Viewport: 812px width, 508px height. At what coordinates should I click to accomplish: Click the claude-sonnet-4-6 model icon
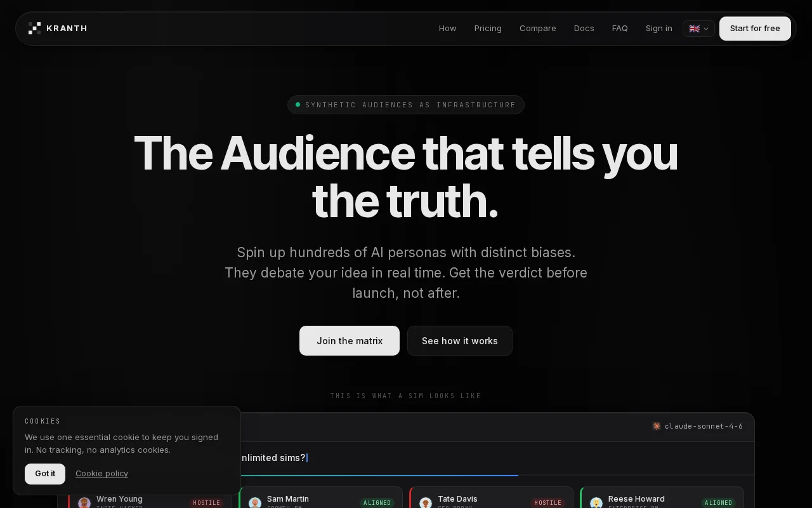[x=657, y=426]
